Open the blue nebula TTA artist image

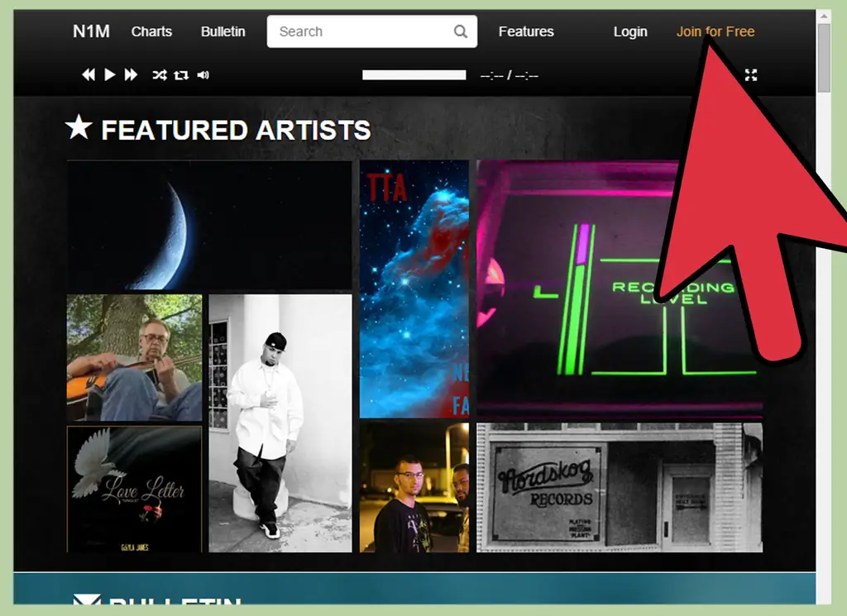coord(414,289)
